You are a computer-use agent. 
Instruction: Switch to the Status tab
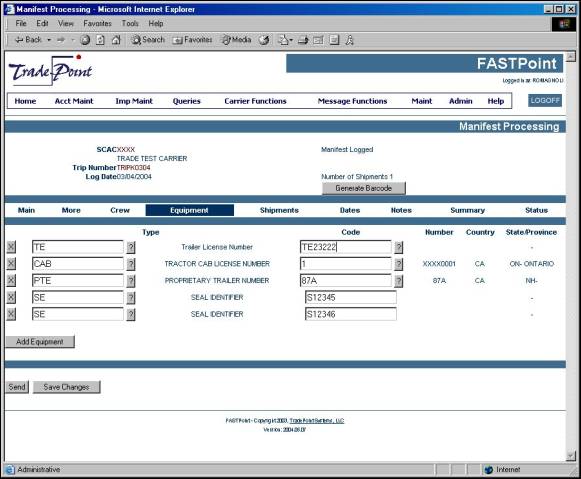[537, 210]
